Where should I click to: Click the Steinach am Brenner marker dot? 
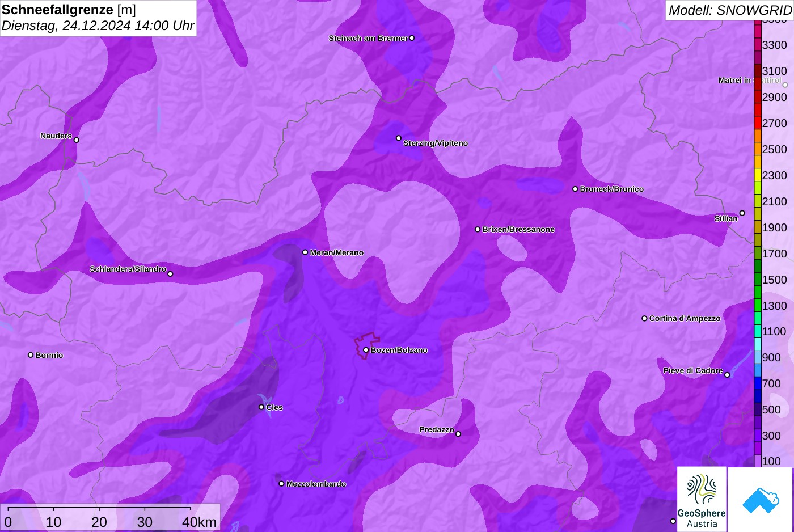click(412, 38)
